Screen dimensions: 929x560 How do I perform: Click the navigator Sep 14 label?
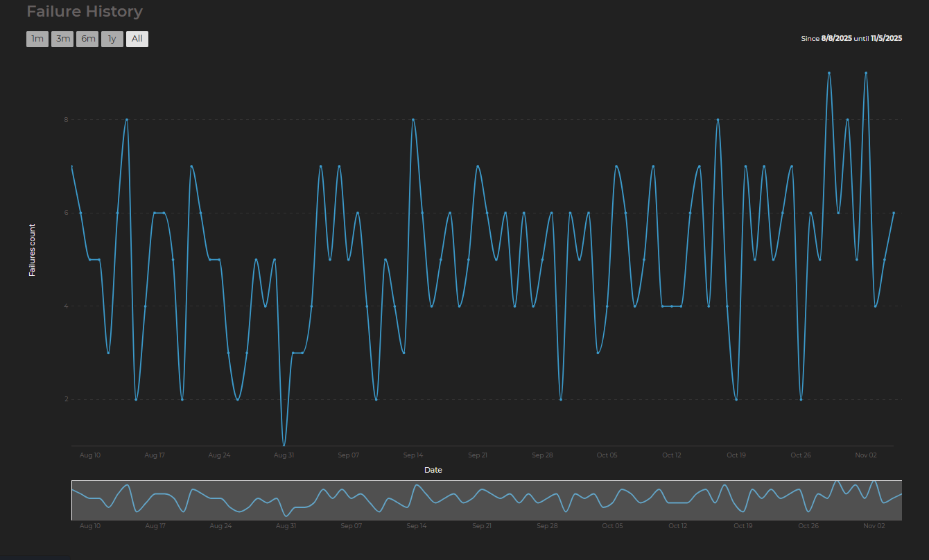[x=417, y=526]
